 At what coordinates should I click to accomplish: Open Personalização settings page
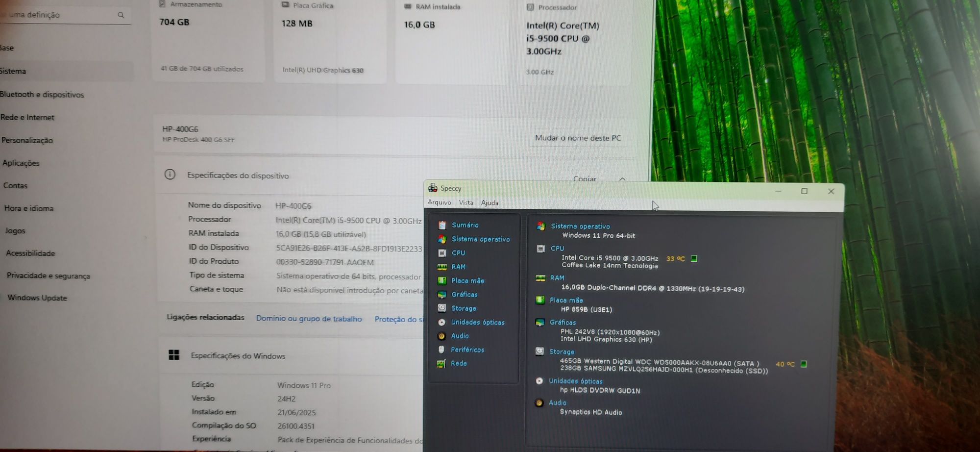pos(27,140)
